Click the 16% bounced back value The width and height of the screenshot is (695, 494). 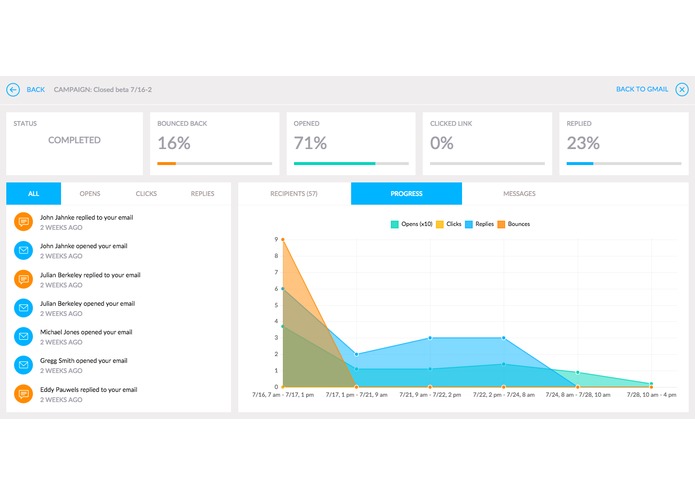(174, 143)
